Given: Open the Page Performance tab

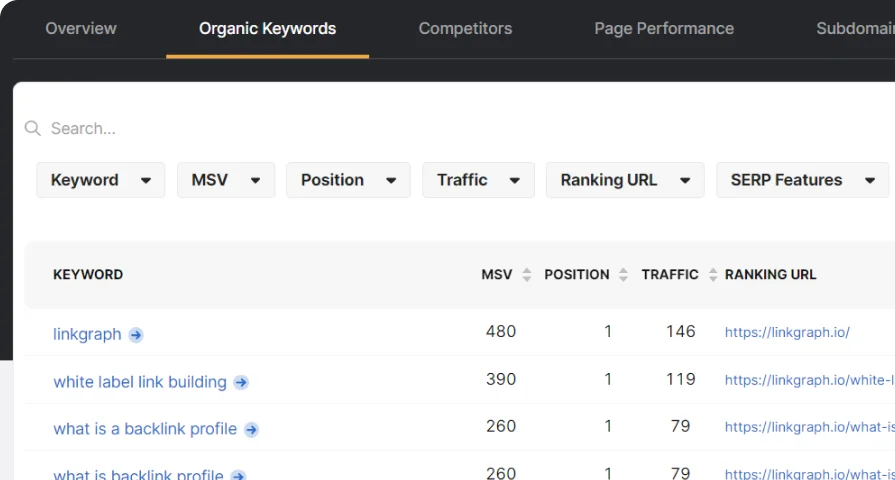Looking at the screenshot, I should point(664,29).
